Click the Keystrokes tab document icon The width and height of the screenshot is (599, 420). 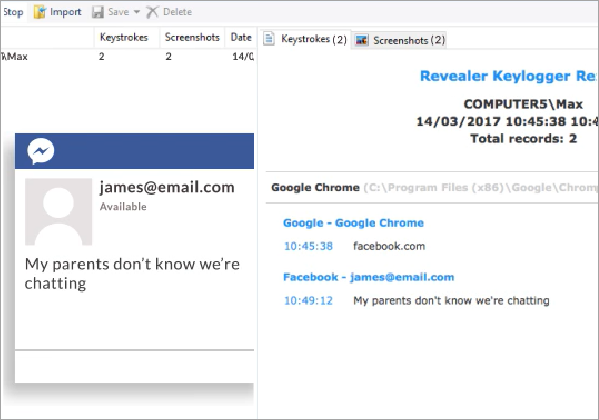pyautogui.click(x=269, y=39)
